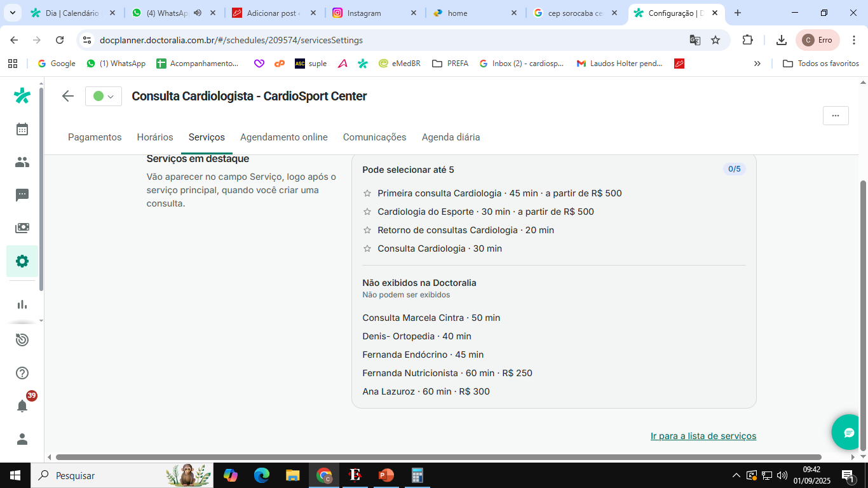
Task: Star the Retorno de consultas Cardiologia service
Action: tap(367, 230)
